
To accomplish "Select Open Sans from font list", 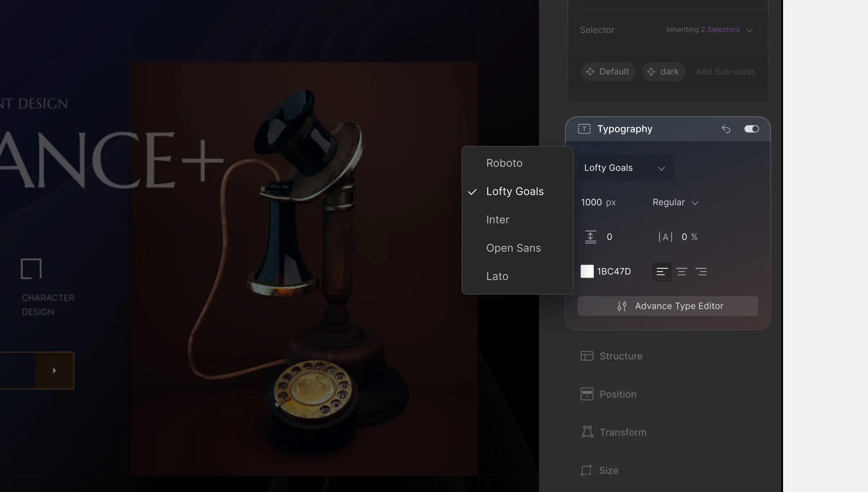I will (x=513, y=247).
